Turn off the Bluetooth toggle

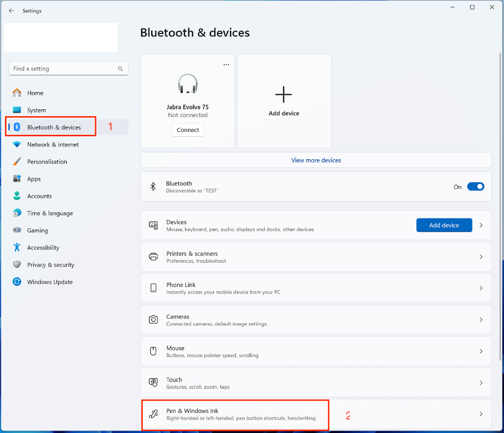pos(475,187)
